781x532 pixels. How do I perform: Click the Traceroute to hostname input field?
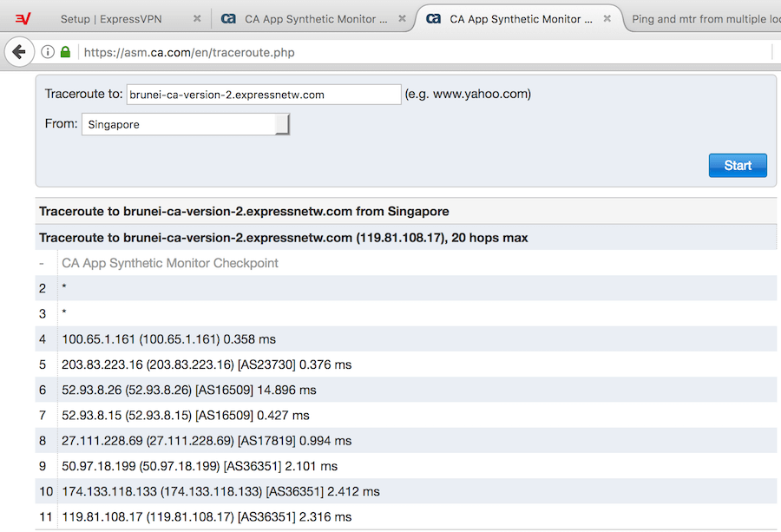point(264,95)
